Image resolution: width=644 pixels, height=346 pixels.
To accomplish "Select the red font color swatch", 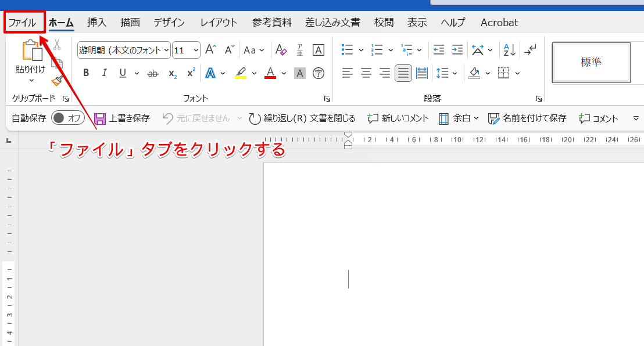I will [x=270, y=73].
